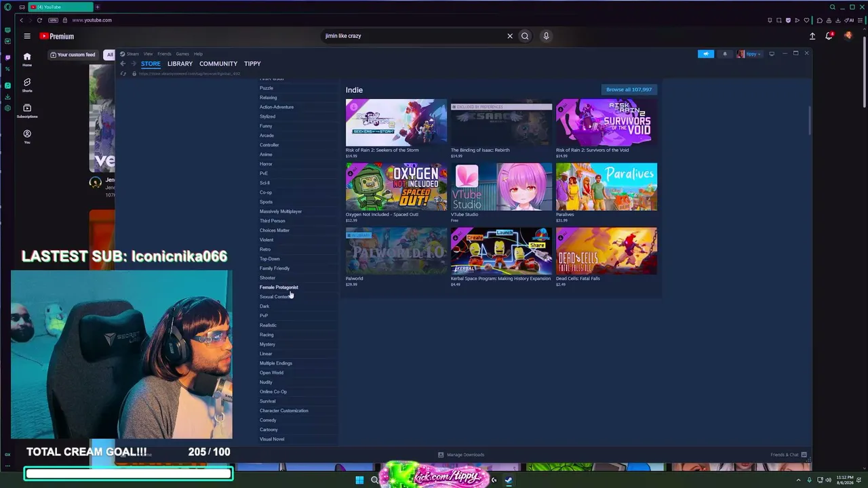The height and width of the screenshot is (488, 868).
Task: Open the View menu in Steam
Action: (x=148, y=54)
